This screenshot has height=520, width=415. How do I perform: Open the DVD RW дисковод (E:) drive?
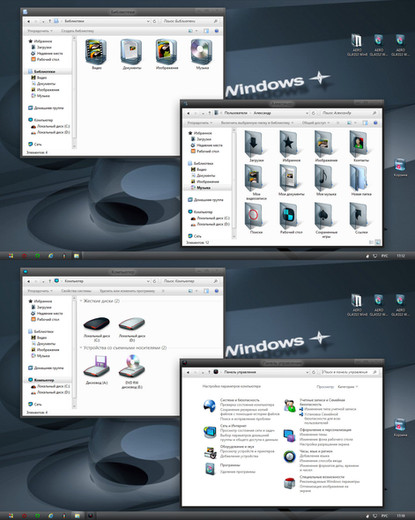132,366
